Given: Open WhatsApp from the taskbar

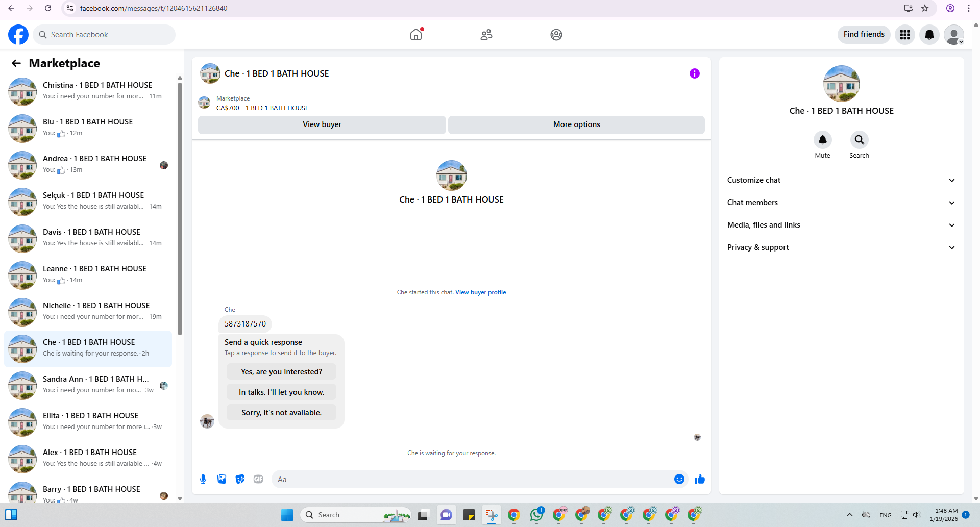Looking at the screenshot, I should (x=537, y=515).
